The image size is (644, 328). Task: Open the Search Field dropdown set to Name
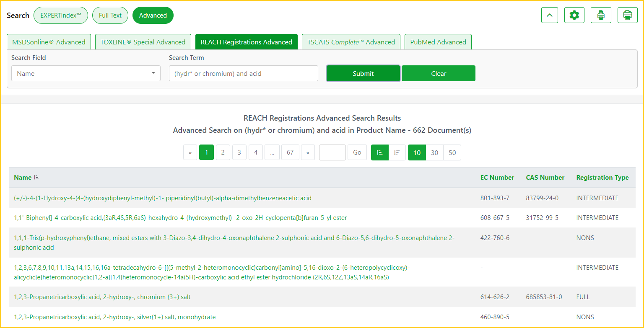click(86, 73)
